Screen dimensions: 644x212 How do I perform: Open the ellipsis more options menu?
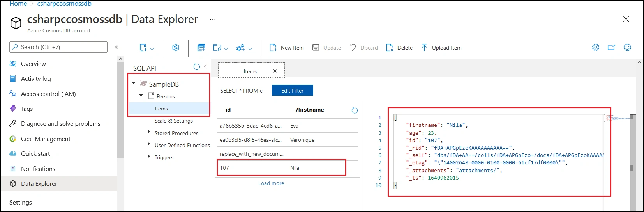click(213, 19)
